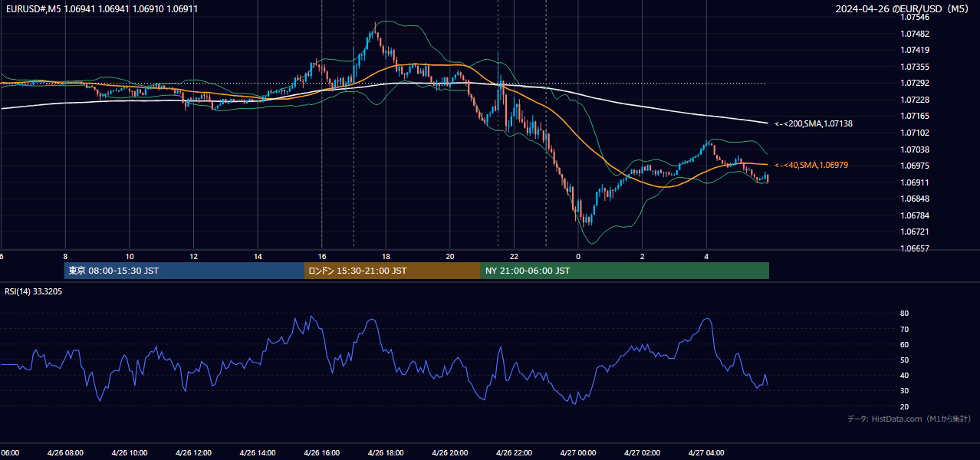The width and height of the screenshot is (980, 460).
Task: Select the orange 40 SMA 1.06979 label
Action: (x=811, y=165)
